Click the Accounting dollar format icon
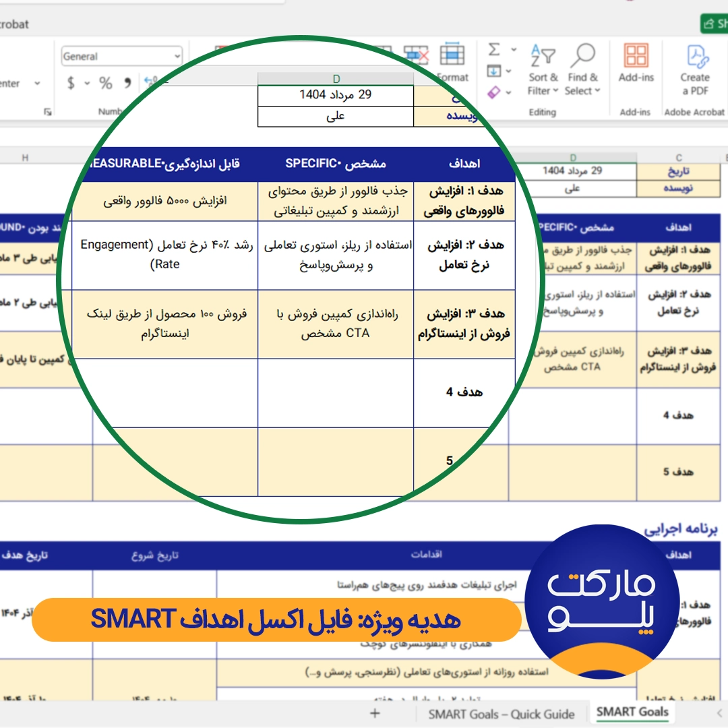The width and height of the screenshot is (728, 728). click(71, 83)
